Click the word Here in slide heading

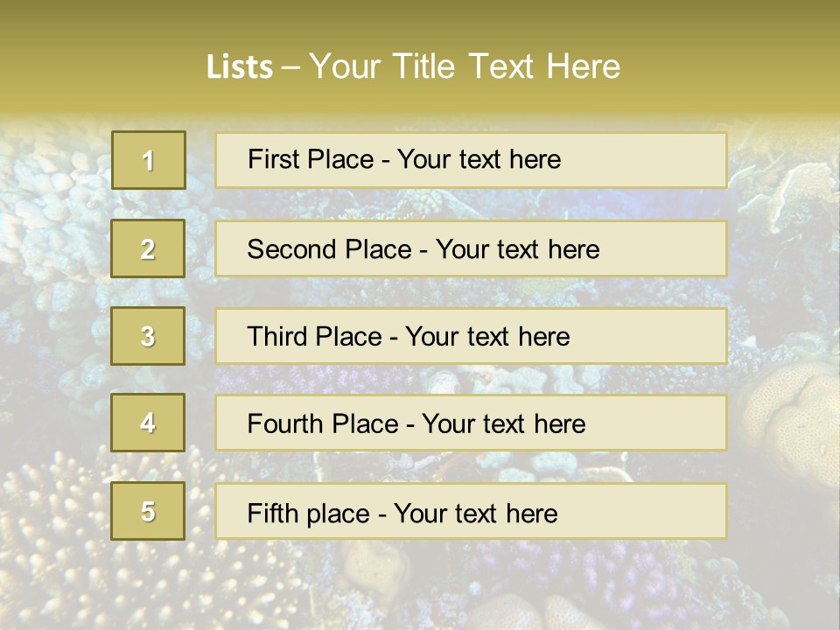(x=584, y=66)
